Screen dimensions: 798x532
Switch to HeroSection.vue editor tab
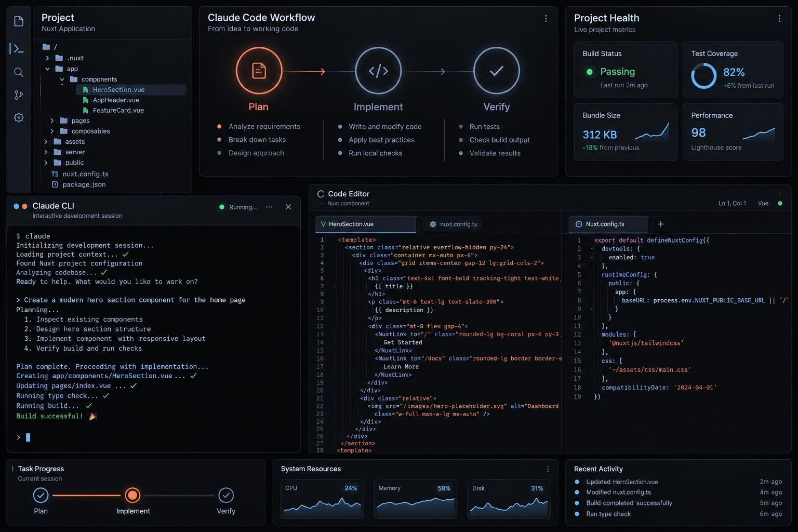coord(366,224)
